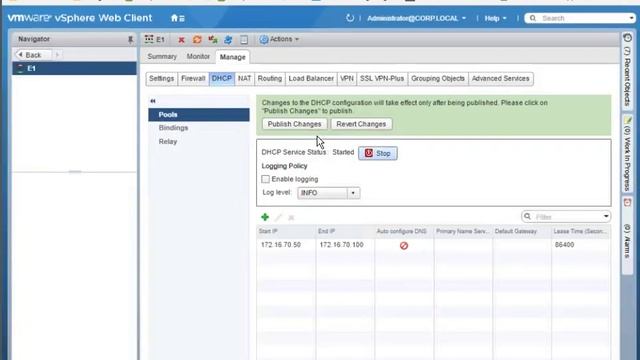
Task: Click the red delete X toolbar icon
Action: click(181, 40)
